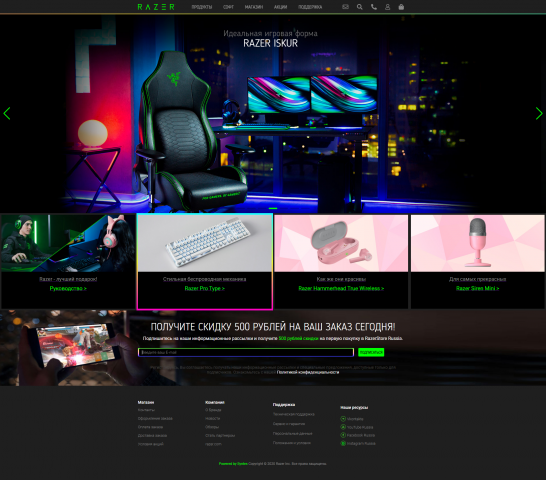Open the Политикой конфиденциальности link
The height and width of the screenshot is (480, 546).
tap(308, 372)
